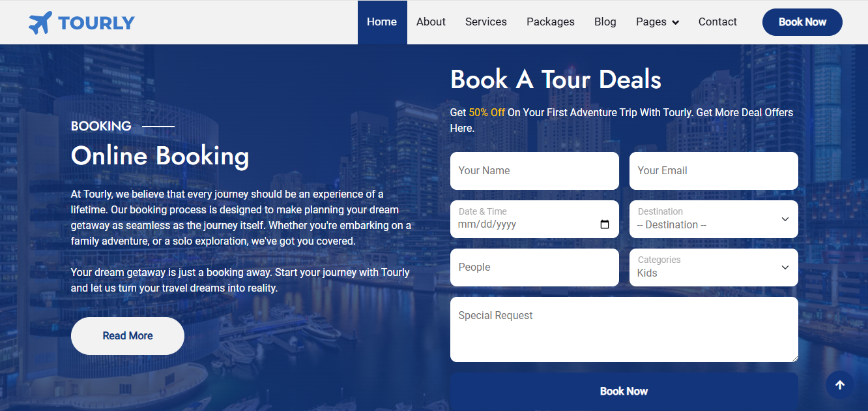Submit the form with Book Now
868x411 pixels.
pos(624,391)
